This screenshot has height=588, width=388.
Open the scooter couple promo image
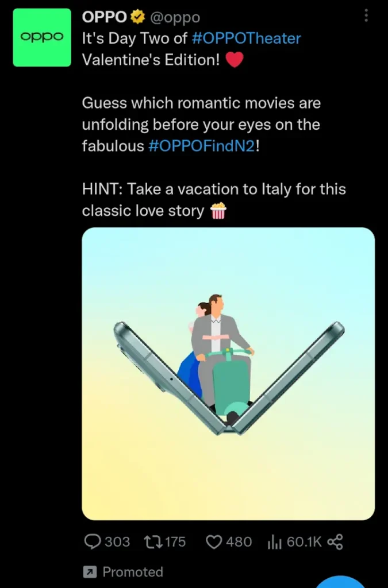(228, 373)
